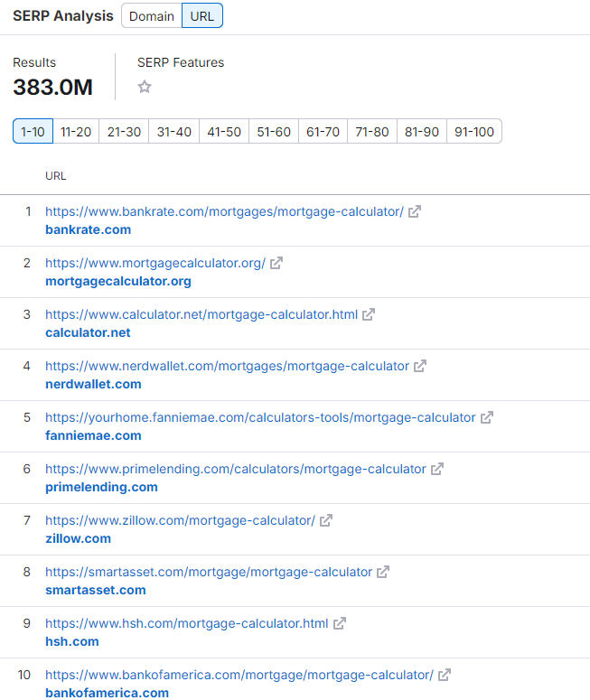Click the fanniemae.com domain link
590x700 pixels.
[93, 435]
